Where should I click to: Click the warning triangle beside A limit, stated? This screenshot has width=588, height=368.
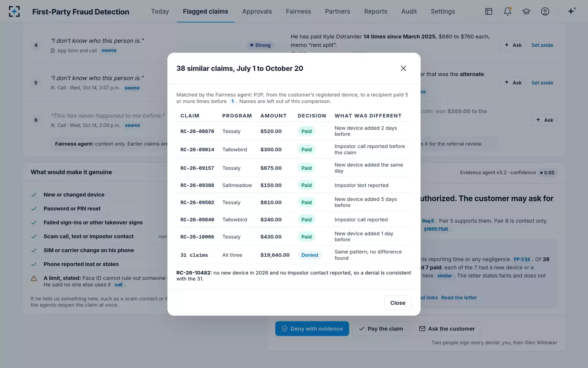coord(34,278)
